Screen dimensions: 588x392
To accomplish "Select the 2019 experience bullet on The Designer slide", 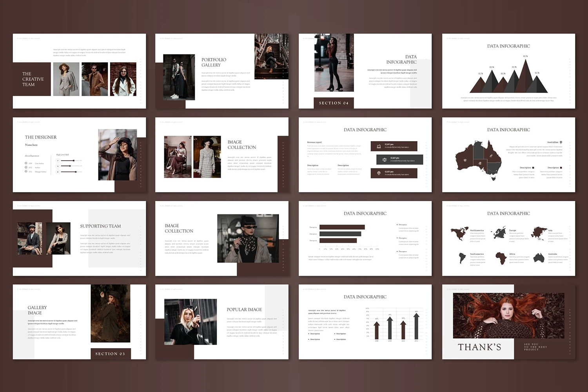I will tap(26, 163).
